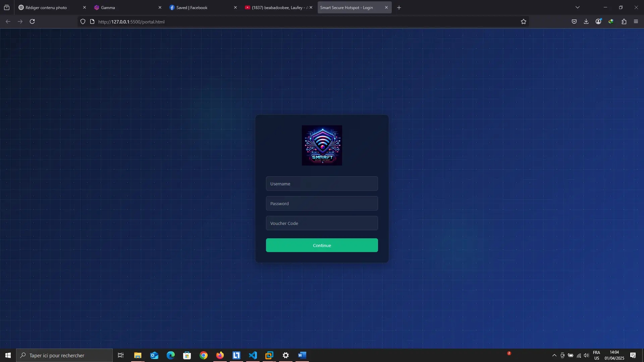Click the Smart Secure Hotspot logo image
644x362 pixels.
pyautogui.click(x=322, y=145)
